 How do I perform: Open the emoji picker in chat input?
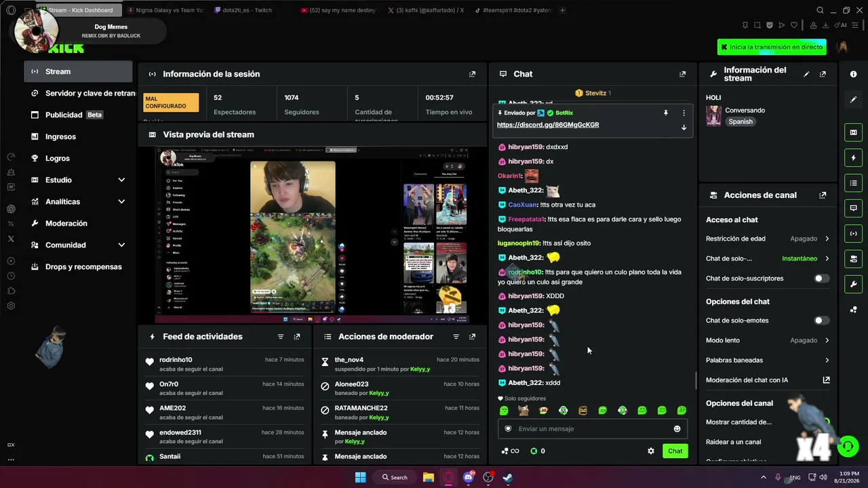677,429
